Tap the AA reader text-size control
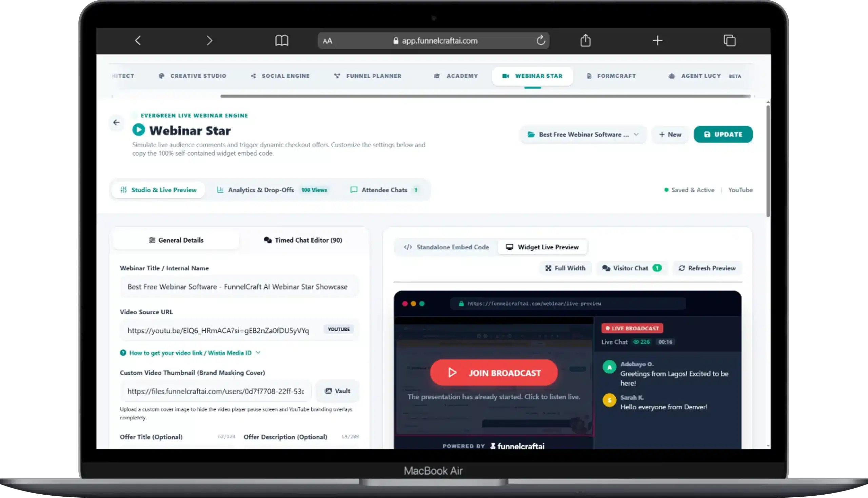868x498 pixels. point(327,41)
